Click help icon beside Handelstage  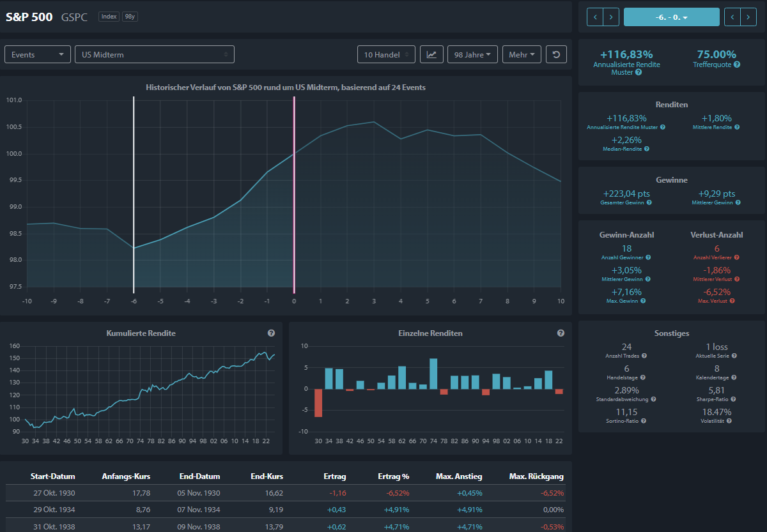(x=644, y=377)
